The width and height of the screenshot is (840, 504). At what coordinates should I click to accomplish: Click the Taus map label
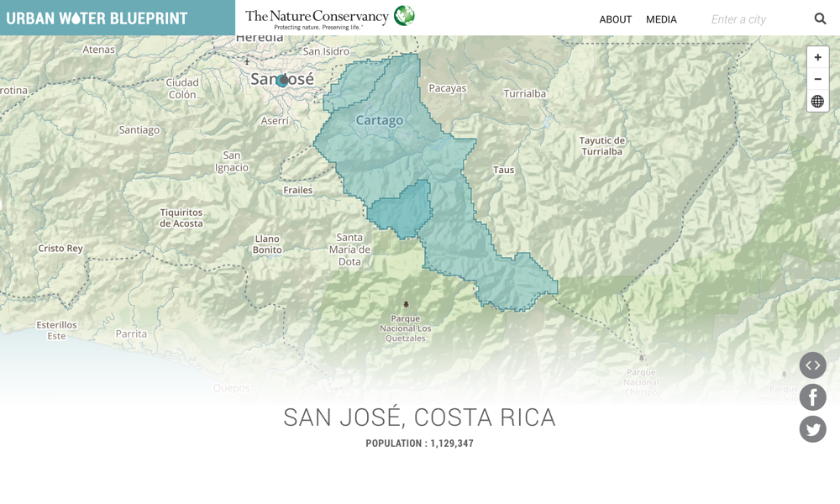(x=503, y=170)
